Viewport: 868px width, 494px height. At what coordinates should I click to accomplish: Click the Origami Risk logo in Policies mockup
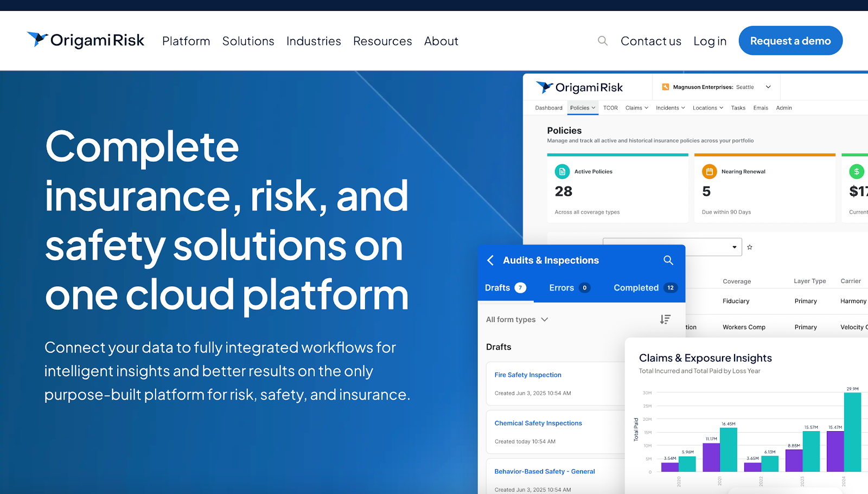coord(579,87)
